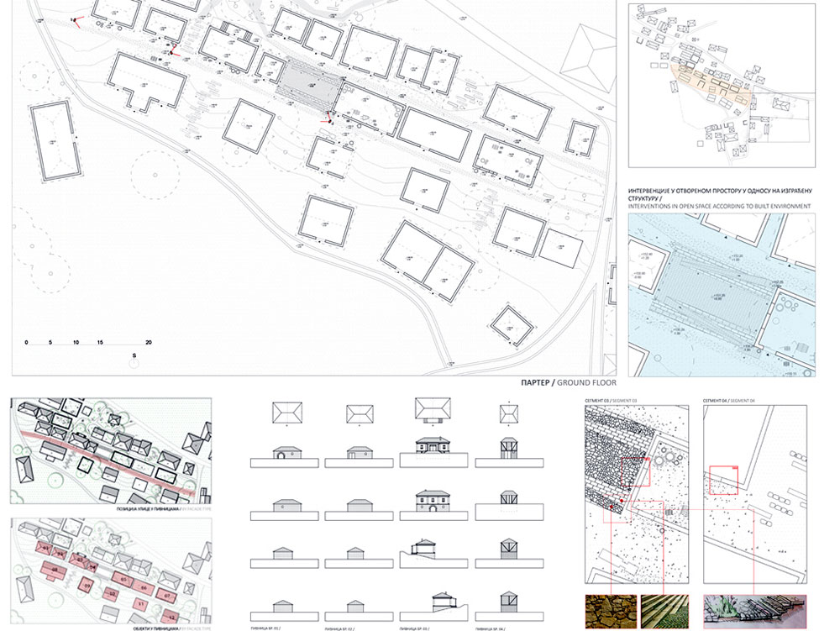Viewport: 840px width, 631px height.
Task: Click the English title "INTERVENTIONS IN OPEN SPACE ACCORDING TO BUILT ENVIRONMENT"
Action: [x=720, y=206]
